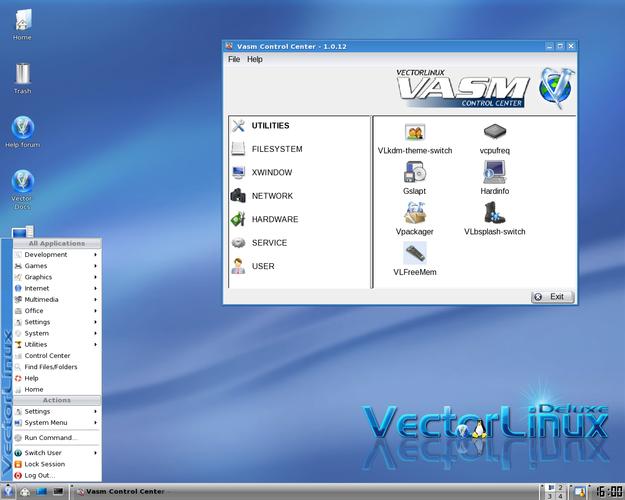Viewport: 625px width, 500px height.
Task: Launch VLkdm-theme-switch utility
Action: [x=415, y=139]
